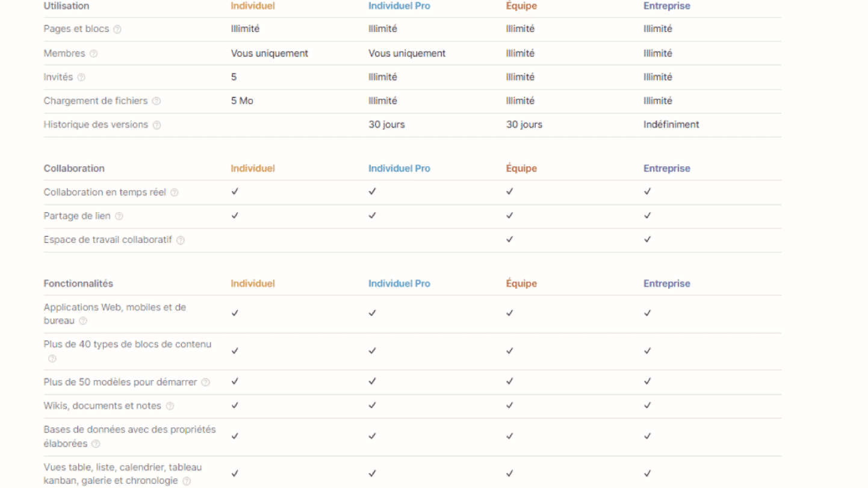Open help icon under Plus de 40 types de blocs

coord(52,358)
